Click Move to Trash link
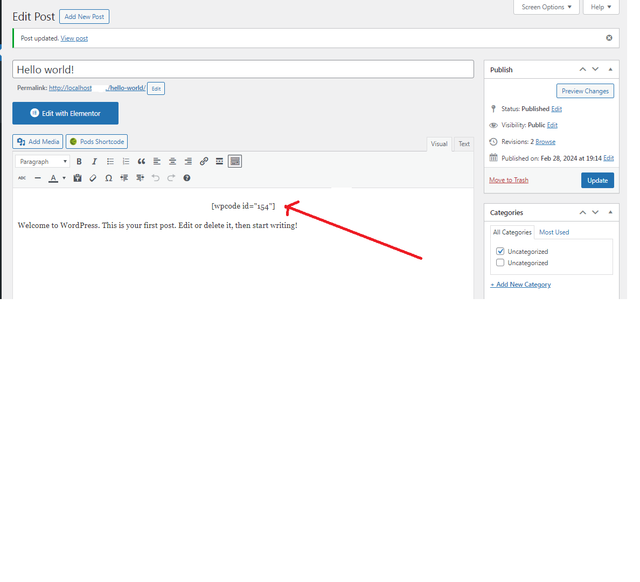640x582 pixels. pos(509,180)
